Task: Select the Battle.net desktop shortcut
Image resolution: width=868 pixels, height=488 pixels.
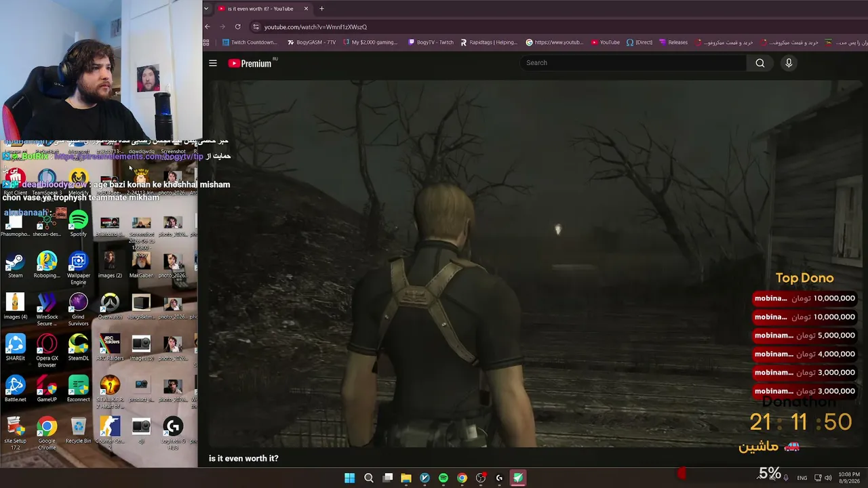Action: pyautogui.click(x=15, y=389)
